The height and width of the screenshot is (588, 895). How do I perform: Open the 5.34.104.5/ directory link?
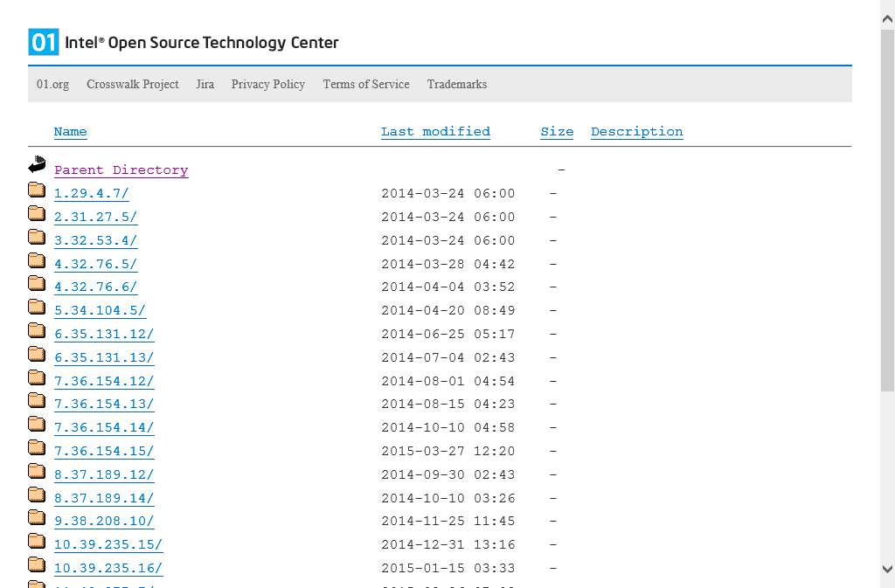click(x=100, y=311)
